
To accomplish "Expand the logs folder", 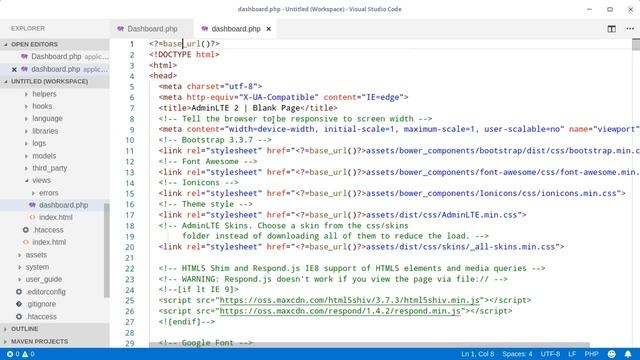I will tap(39, 143).
